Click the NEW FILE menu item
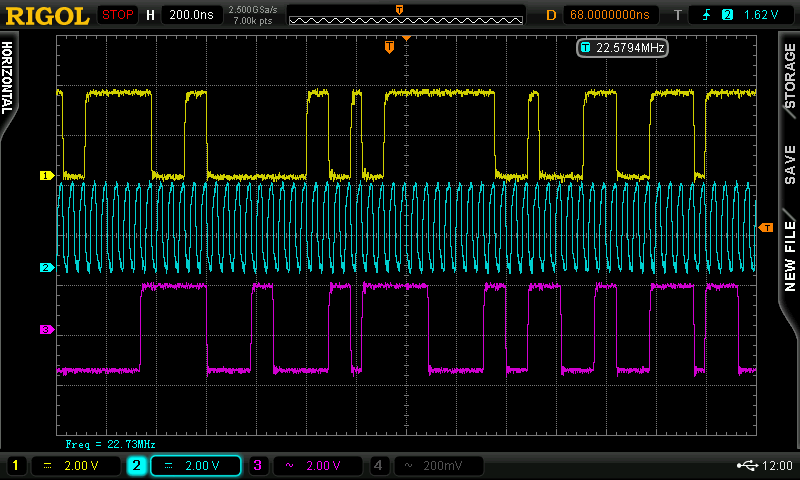 [790, 256]
